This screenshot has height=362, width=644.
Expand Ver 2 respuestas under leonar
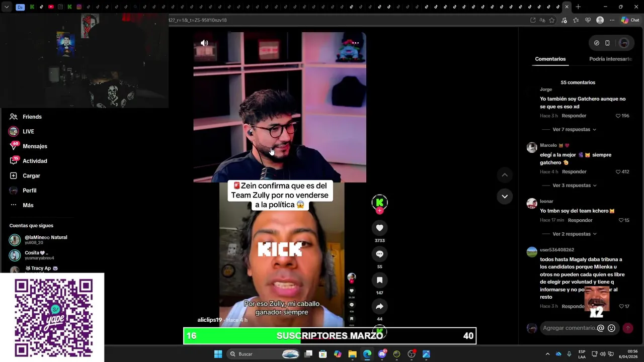(x=574, y=234)
